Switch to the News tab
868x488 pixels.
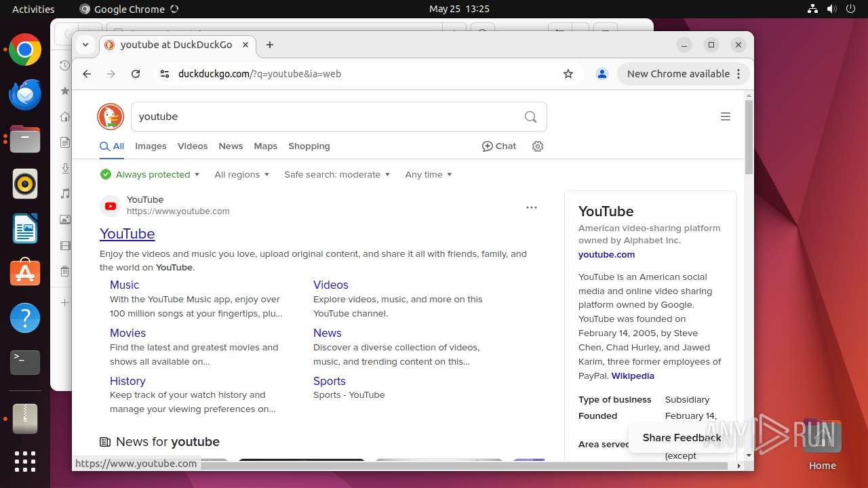click(231, 146)
